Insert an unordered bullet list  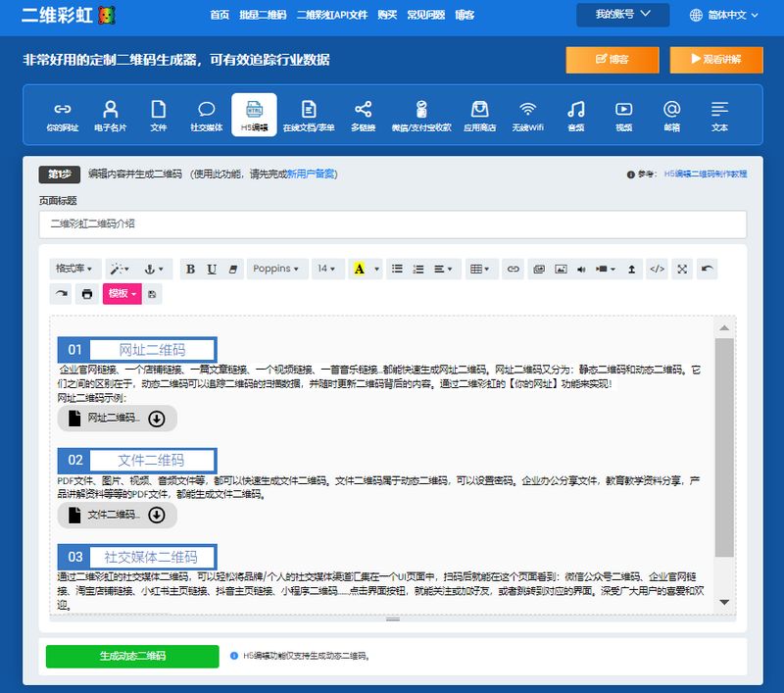coord(397,269)
